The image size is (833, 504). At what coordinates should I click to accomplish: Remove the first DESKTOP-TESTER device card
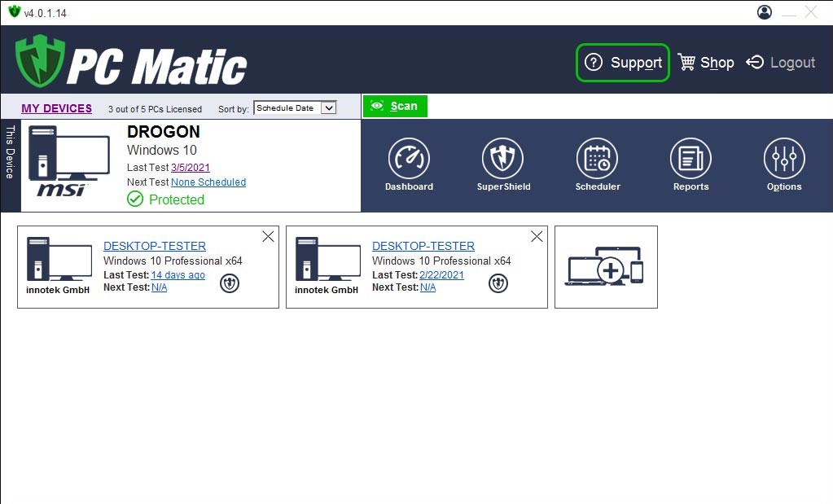[268, 236]
